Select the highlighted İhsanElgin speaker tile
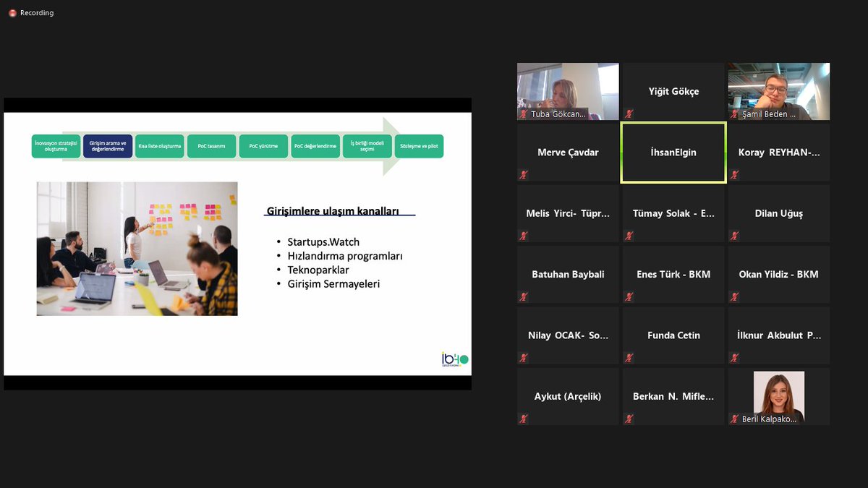This screenshot has width=868, height=488. pyautogui.click(x=673, y=153)
